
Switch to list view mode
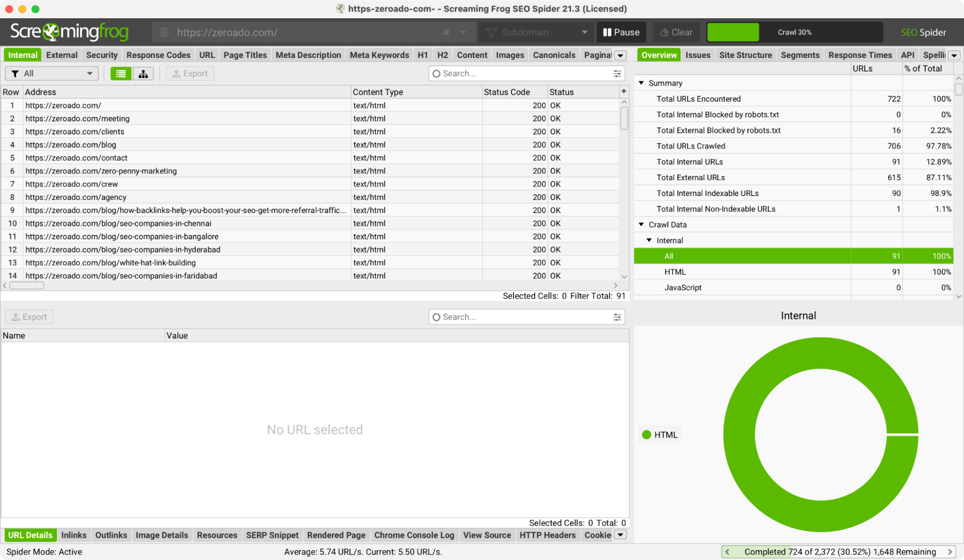pos(121,73)
